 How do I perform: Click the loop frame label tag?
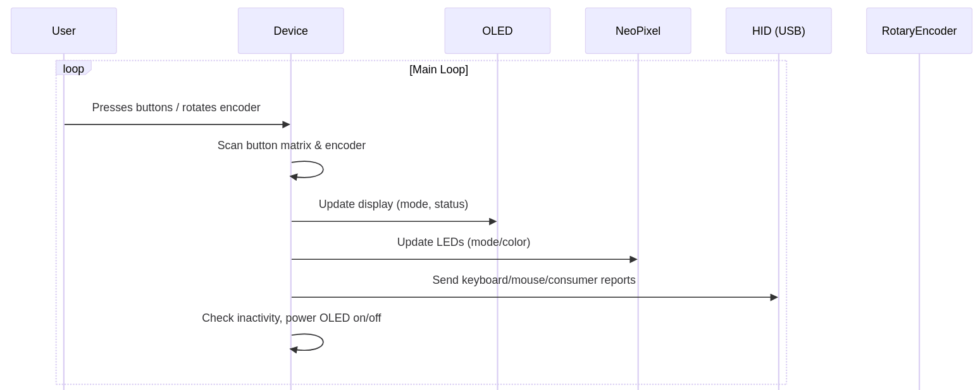(x=73, y=68)
